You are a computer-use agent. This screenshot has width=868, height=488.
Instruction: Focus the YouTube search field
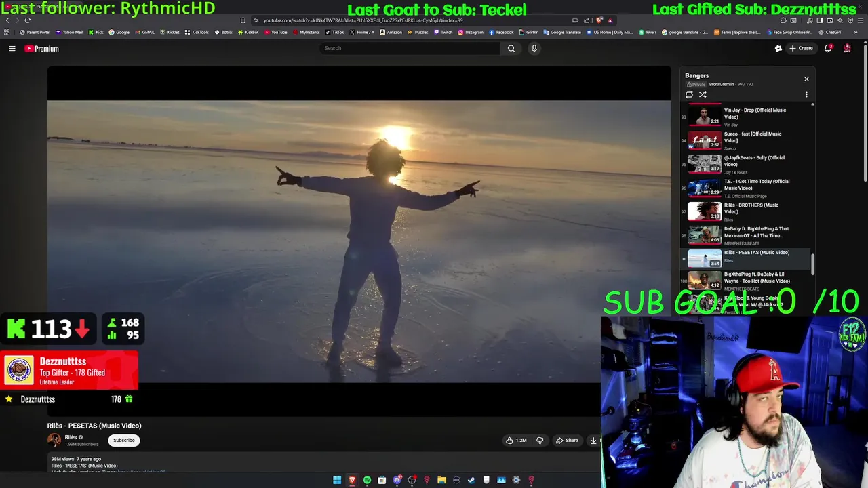coord(410,48)
